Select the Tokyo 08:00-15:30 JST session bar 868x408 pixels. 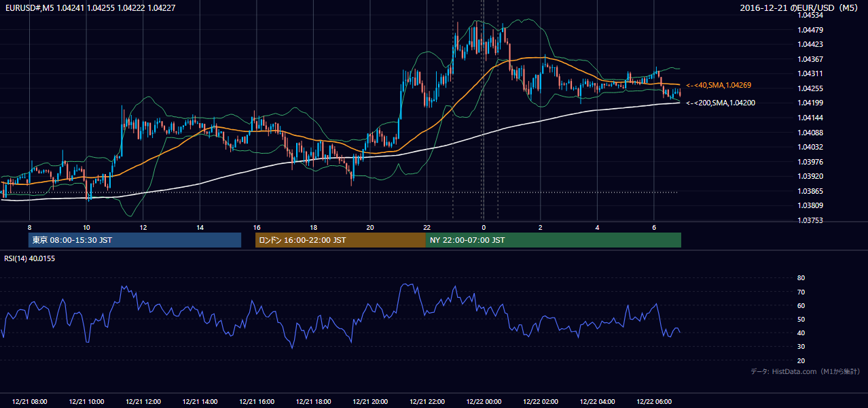point(134,240)
